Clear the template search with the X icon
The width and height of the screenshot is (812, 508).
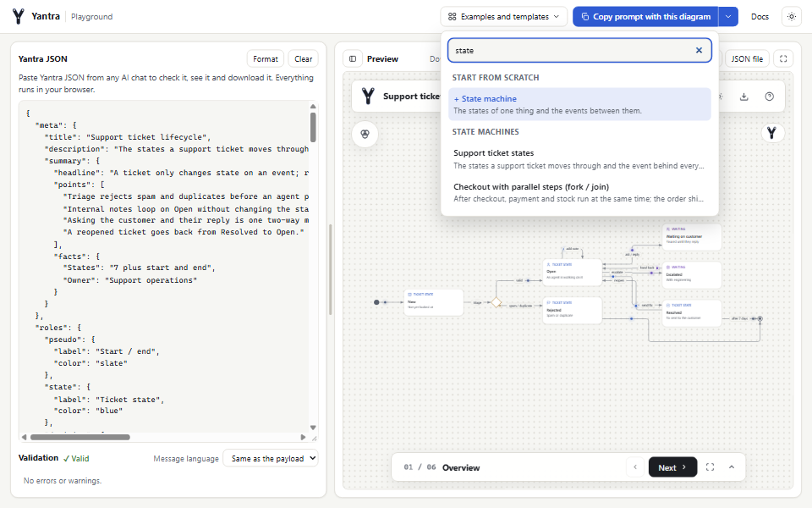[x=699, y=50]
